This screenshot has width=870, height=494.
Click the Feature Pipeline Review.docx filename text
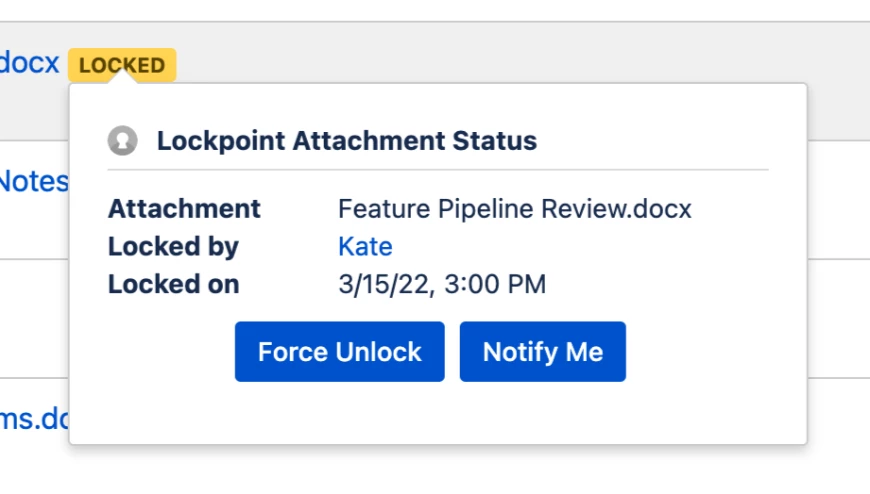coord(515,209)
